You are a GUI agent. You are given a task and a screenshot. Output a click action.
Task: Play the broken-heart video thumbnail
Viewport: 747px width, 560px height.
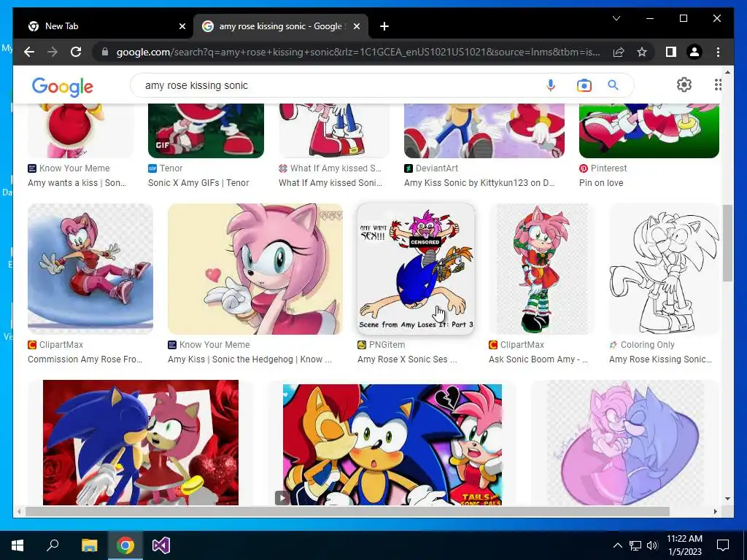pyautogui.click(x=392, y=444)
